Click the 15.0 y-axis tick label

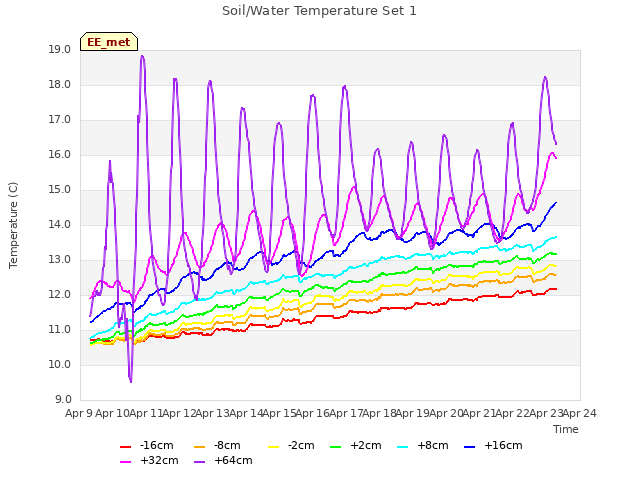coord(60,190)
